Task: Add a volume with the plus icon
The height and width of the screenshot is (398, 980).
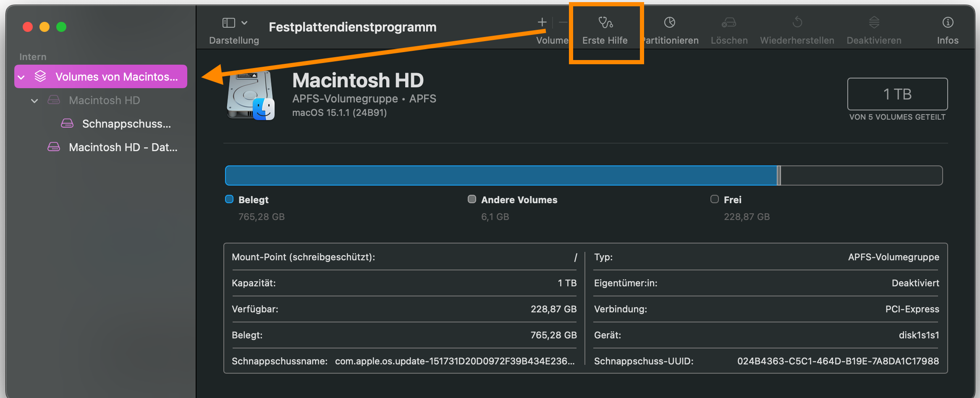Action: coord(542,23)
